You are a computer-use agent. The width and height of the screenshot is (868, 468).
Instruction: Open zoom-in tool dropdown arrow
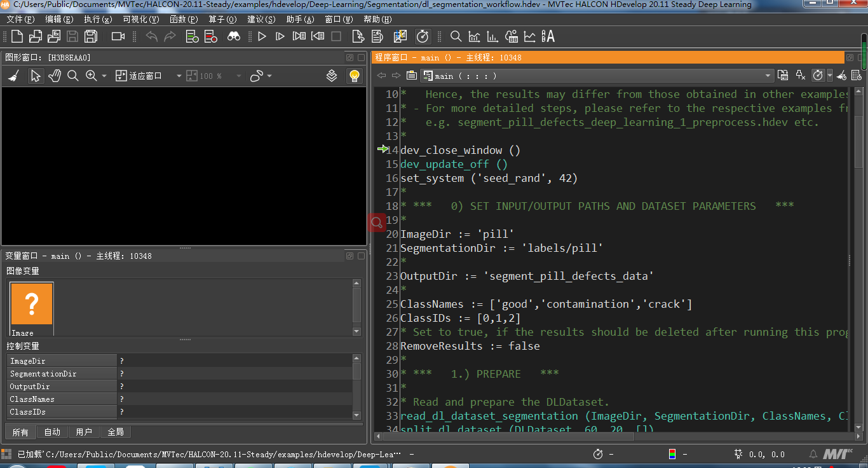(x=104, y=76)
